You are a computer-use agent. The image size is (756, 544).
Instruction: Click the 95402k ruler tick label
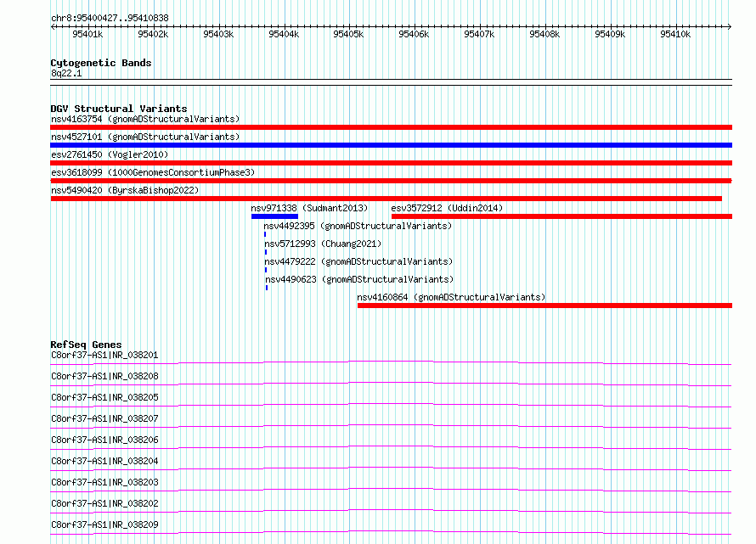click(x=153, y=34)
